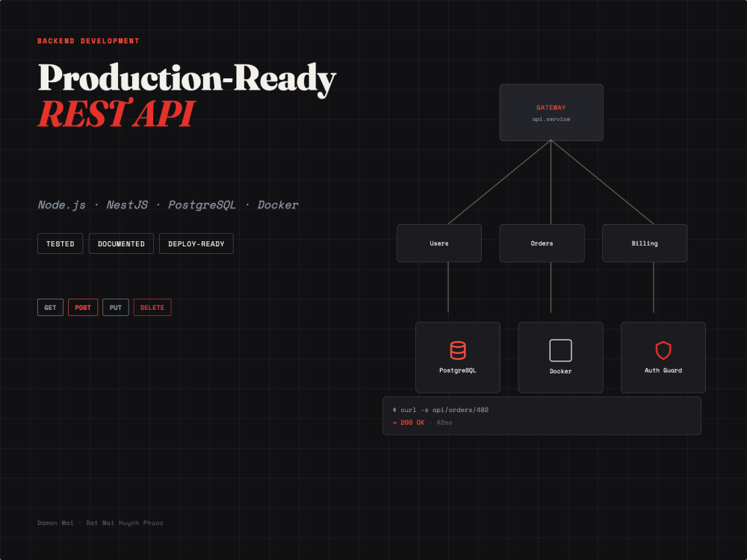Select the GET method badge
Image resolution: width=747 pixels, height=560 pixels.
point(51,308)
